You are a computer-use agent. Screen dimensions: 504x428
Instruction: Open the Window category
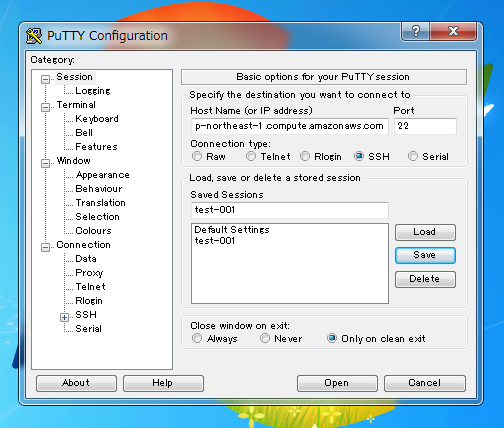pyautogui.click(x=74, y=161)
